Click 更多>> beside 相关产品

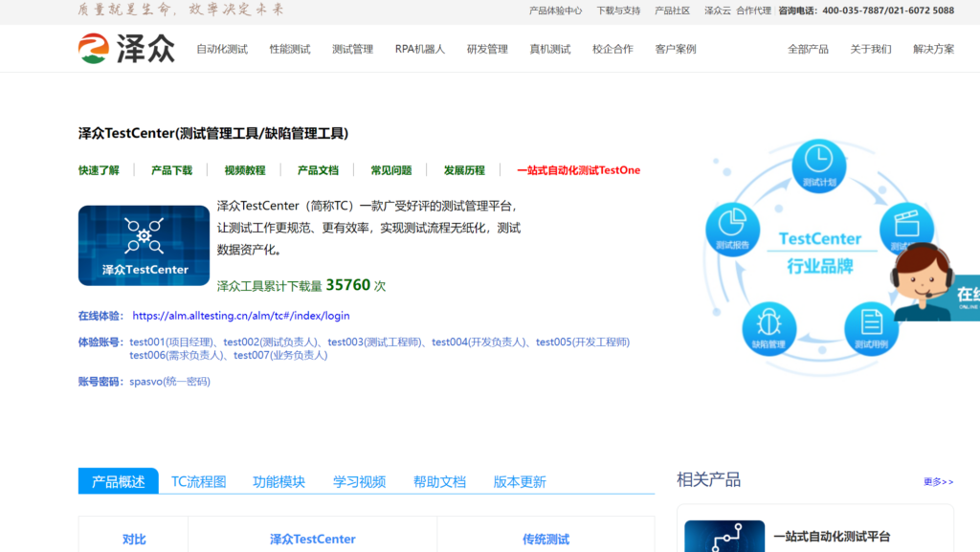(x=939, y=481)
